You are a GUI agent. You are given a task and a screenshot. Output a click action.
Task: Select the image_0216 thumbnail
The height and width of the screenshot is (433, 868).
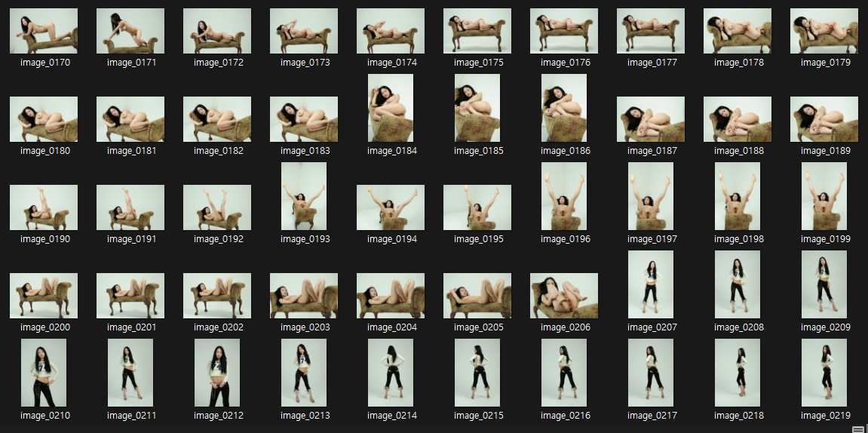tap(564, 373)
